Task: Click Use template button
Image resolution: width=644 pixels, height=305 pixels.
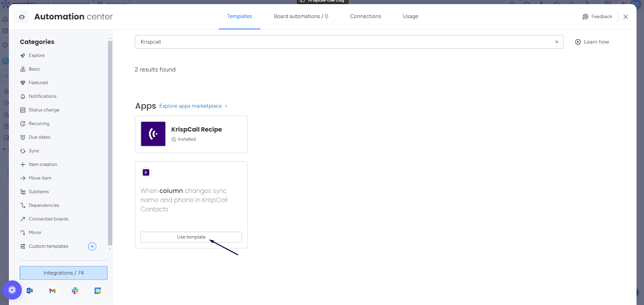Action: click(191, 237)
